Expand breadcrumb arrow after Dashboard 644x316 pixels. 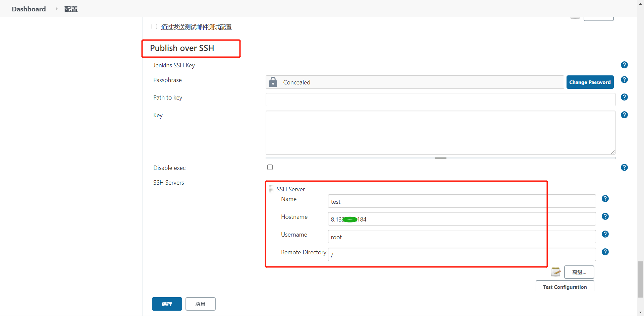(56, 9)
